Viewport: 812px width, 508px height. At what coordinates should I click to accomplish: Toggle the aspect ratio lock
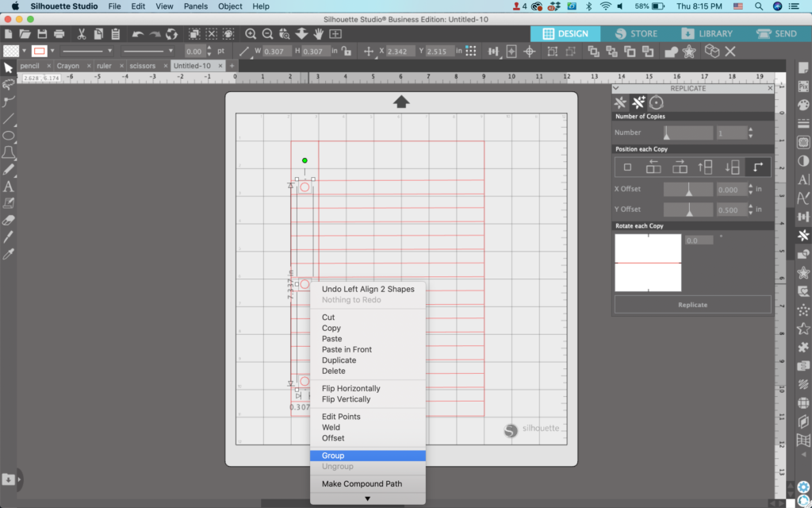pyautogui.click(x=346, y=52)
